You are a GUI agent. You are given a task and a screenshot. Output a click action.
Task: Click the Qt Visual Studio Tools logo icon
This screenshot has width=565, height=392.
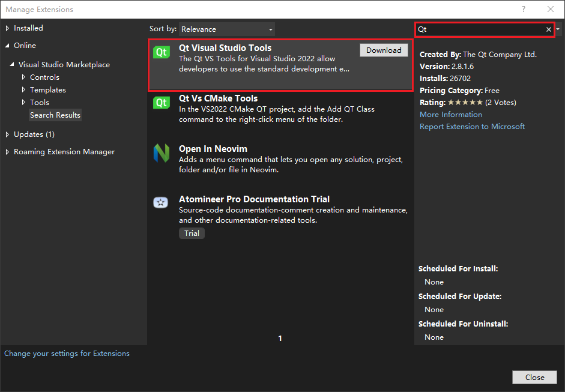[x=162, y=52]
